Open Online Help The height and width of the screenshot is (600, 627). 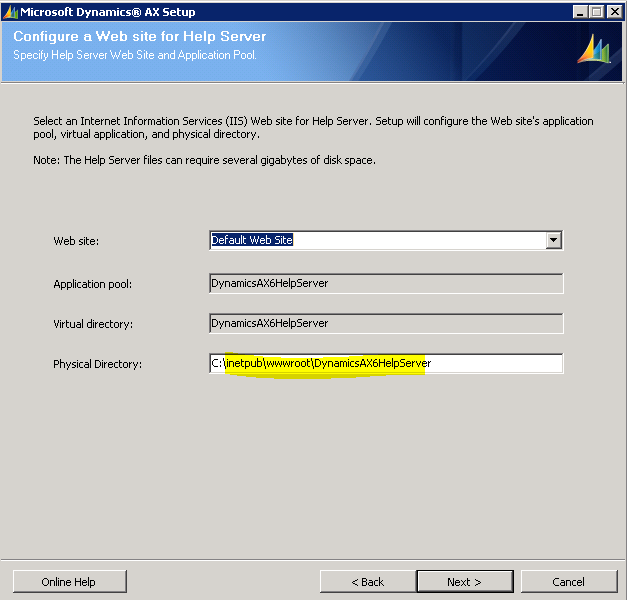click(x=70, y=582)
